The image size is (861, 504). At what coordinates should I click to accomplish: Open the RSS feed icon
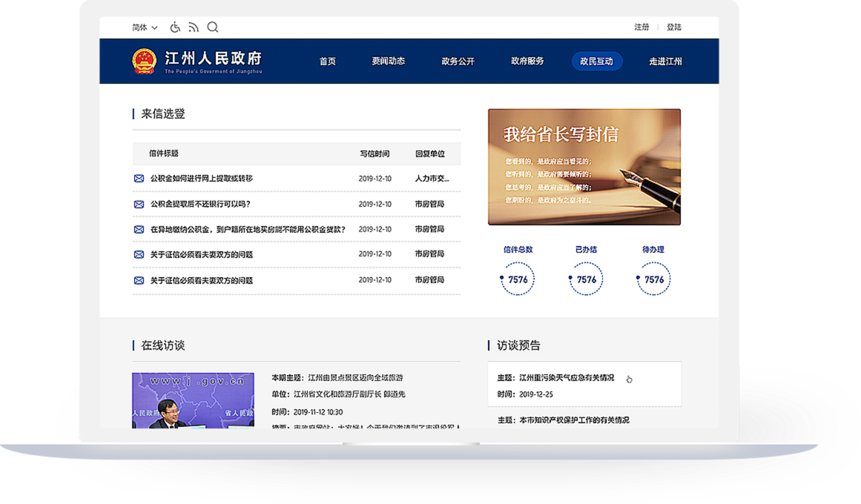(x=194, y=27)
